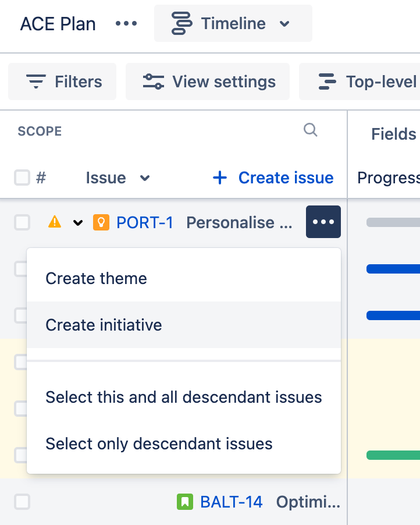Open the ACE Plan more options ellipsis
Image resolution: width=420 pixels, height=525 pixels.
pos(126,23)
